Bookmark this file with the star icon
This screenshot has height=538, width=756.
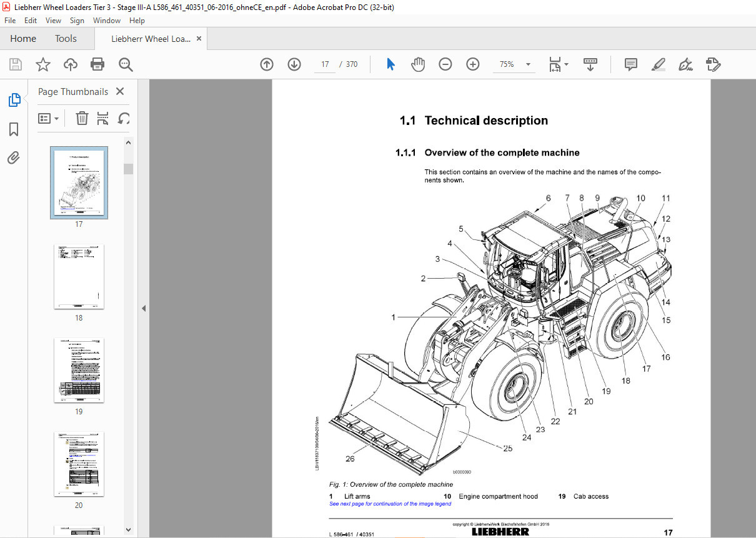click(42, 64)
